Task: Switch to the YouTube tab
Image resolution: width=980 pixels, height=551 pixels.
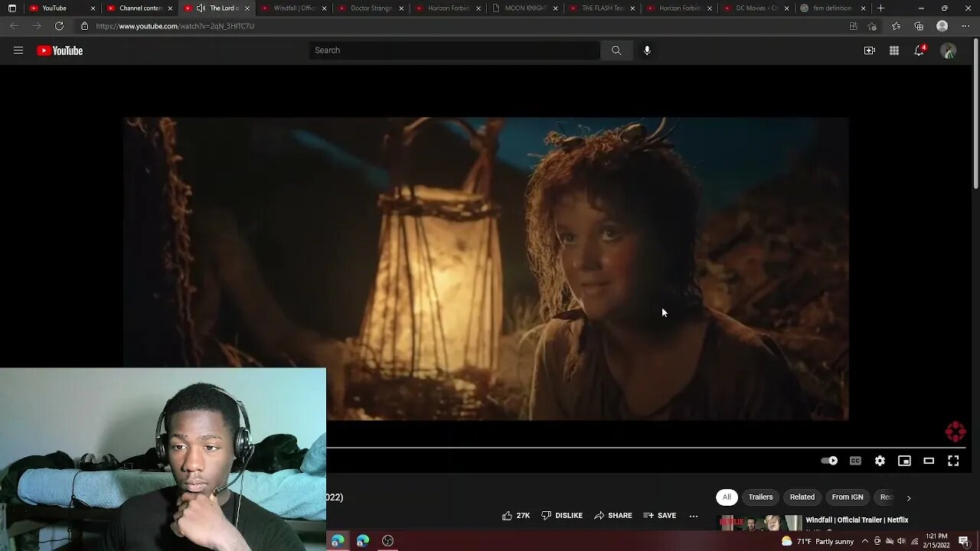Action: 61,8
